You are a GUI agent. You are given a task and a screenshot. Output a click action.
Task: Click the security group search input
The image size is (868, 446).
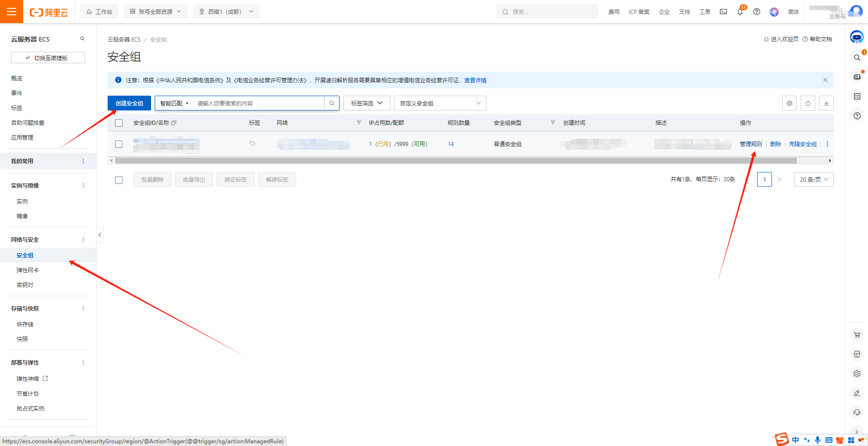click(x=259, y=104)
